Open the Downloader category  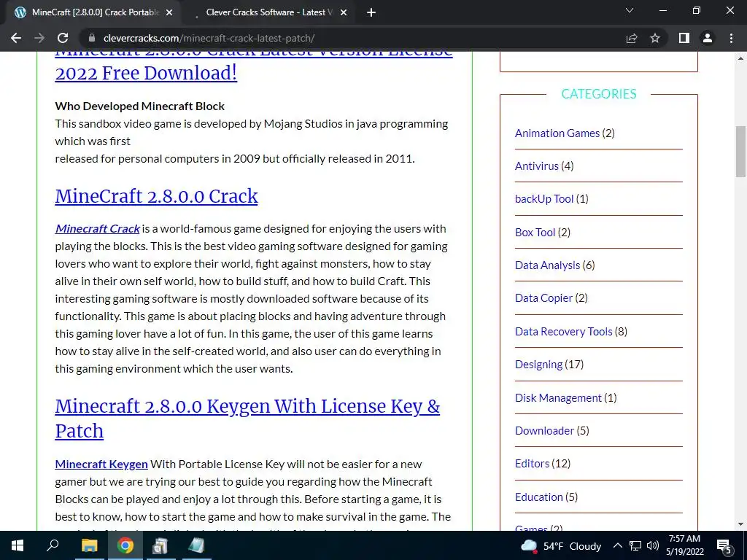pos(544,430)
